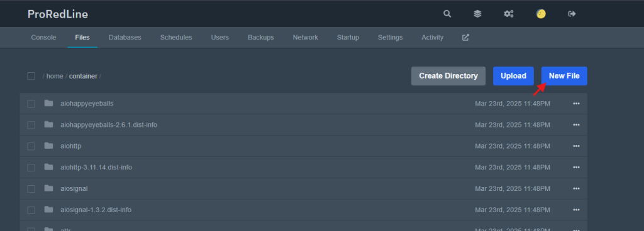Open the external link icon after Activity
Viewport: 644px width, 231px height.
coord(465,37)
